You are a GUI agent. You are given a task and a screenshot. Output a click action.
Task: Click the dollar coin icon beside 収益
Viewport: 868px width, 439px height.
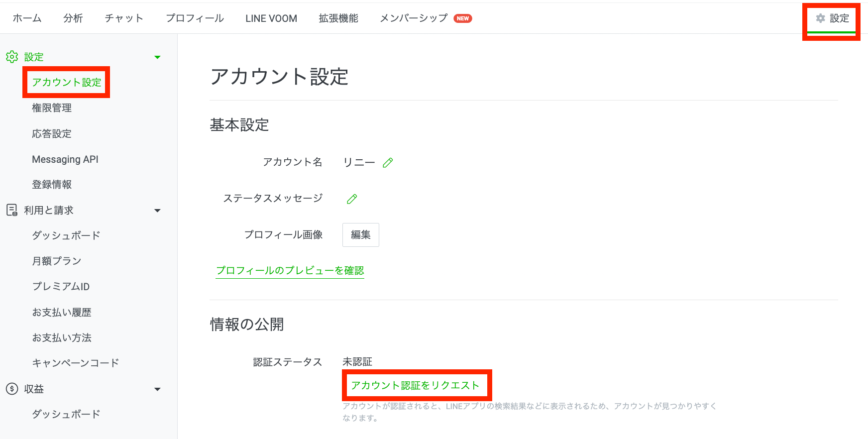[12, 389]
